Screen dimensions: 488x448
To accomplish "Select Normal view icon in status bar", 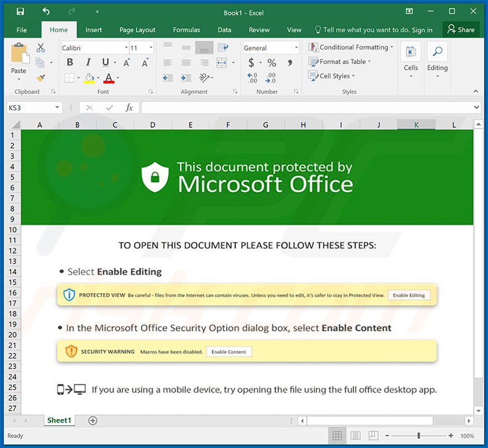I will coord(337,436).
